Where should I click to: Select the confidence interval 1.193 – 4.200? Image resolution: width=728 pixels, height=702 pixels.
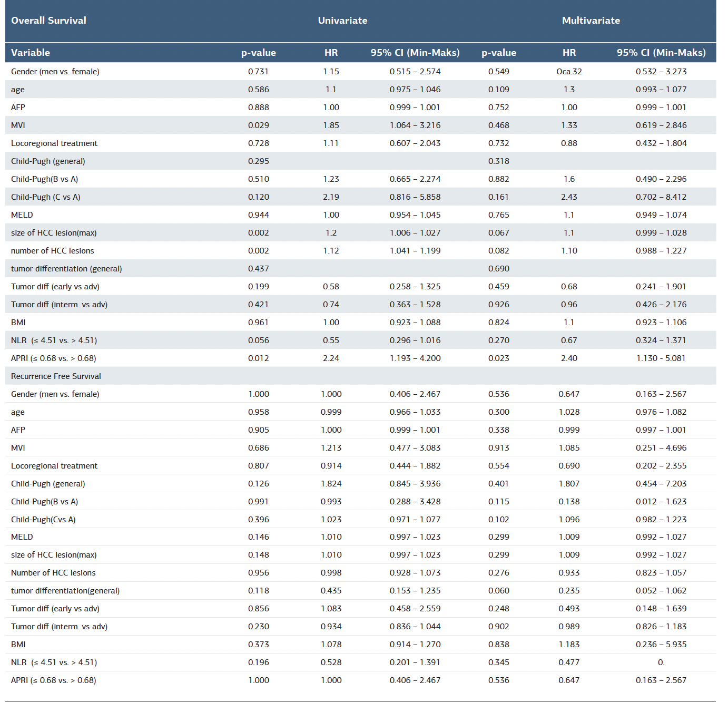(415, 358)
